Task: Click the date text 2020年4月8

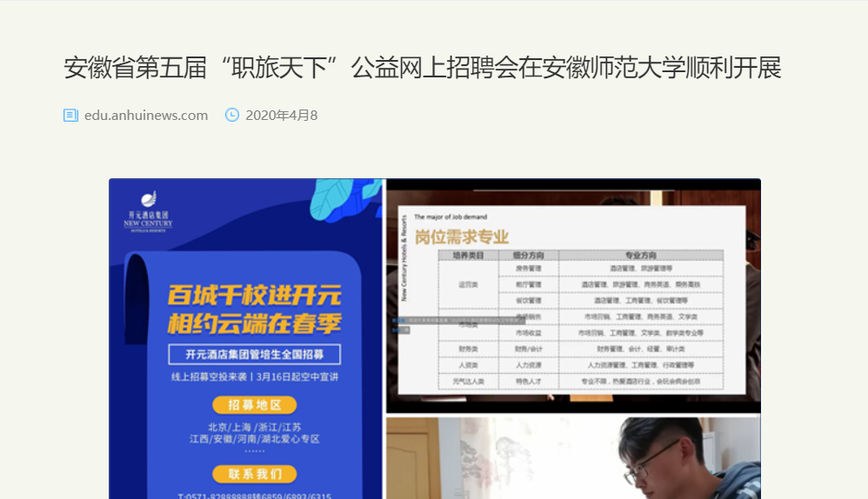Action: pos(281,115)
